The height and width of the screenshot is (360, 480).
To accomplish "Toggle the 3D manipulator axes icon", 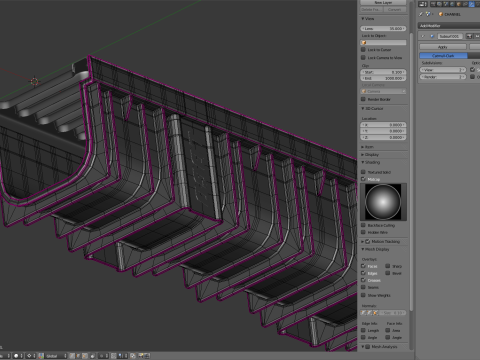I will click(x=41, y=356).
